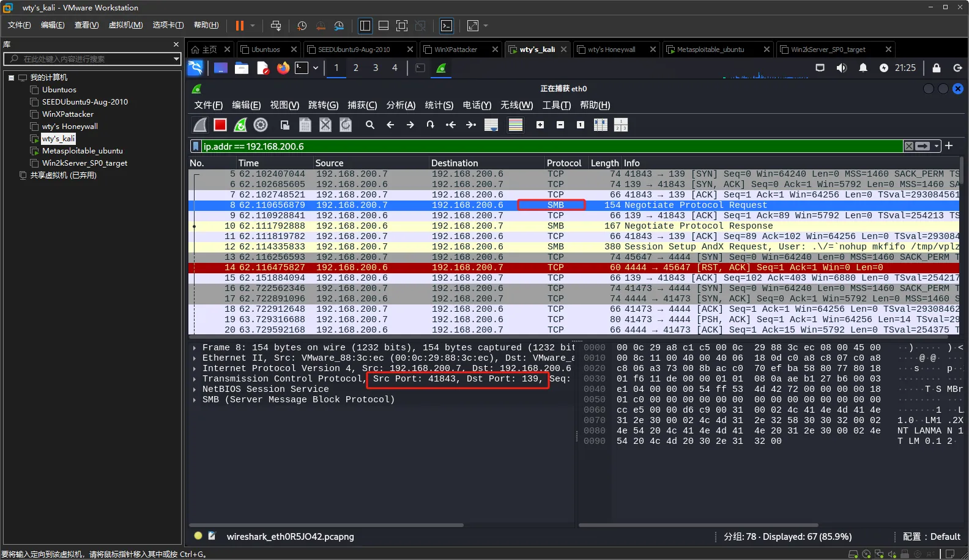Open the file manager in Kali panel
The image size is (969, 560).
point(242,68)
